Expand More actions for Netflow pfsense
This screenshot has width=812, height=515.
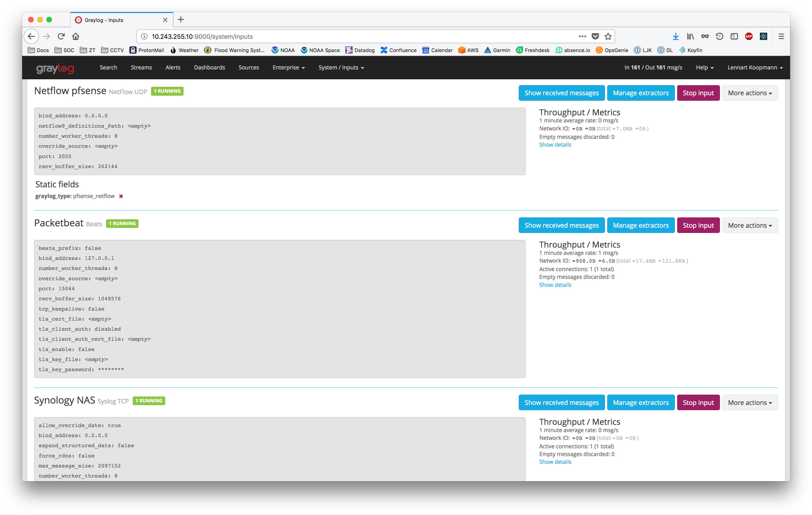tap(750, 93)
